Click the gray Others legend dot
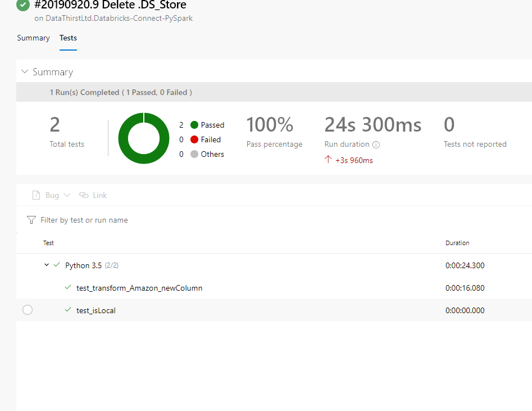The width and height of the screenshot is (532, 411). [194, 154]
